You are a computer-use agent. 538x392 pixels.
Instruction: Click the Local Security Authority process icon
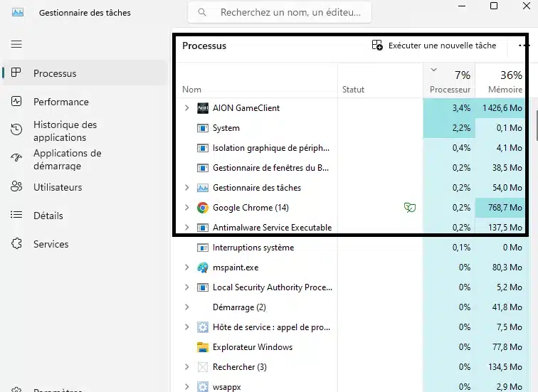(x=203, y=287)
